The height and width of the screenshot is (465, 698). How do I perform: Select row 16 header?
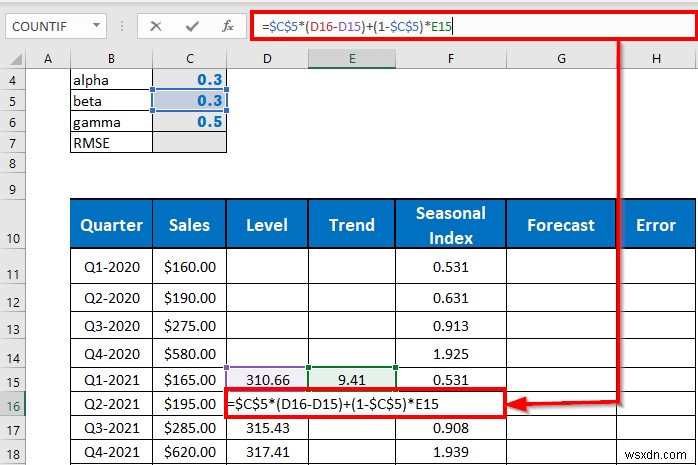point(12,404)
